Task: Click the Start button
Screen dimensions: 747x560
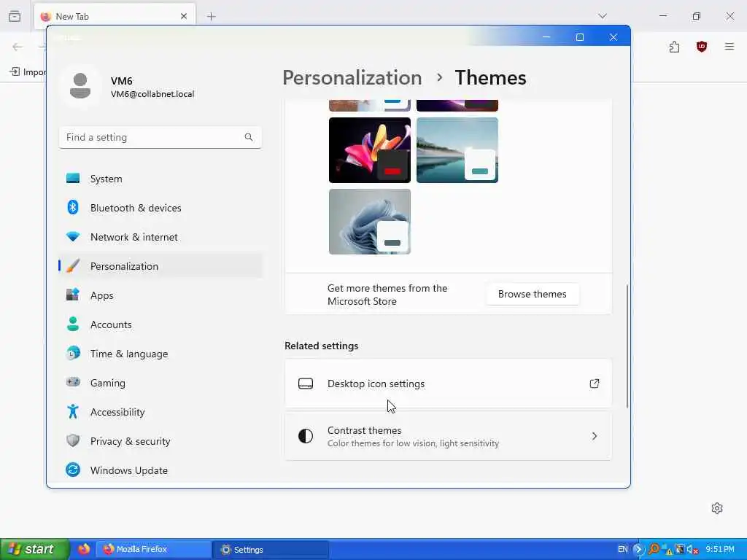Action: tap(34, 549)
